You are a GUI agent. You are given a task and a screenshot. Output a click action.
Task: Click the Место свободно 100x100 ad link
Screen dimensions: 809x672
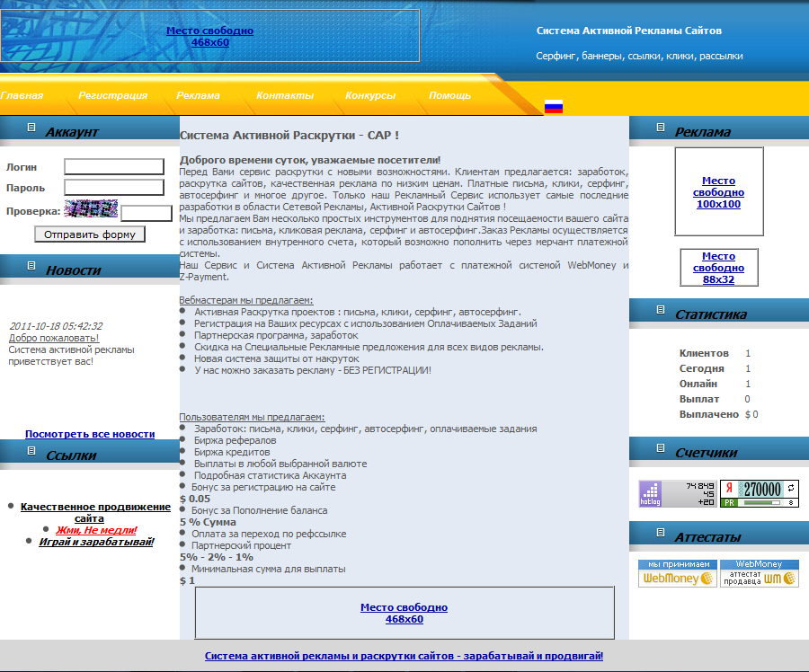click(718, 192)
